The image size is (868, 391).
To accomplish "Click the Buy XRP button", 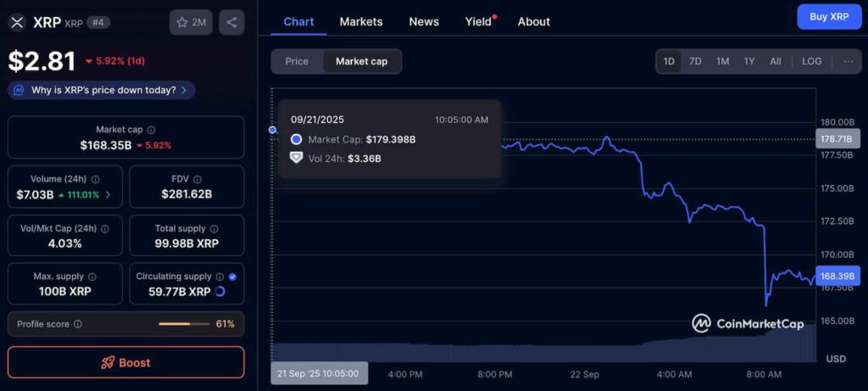I will point(828,16).
